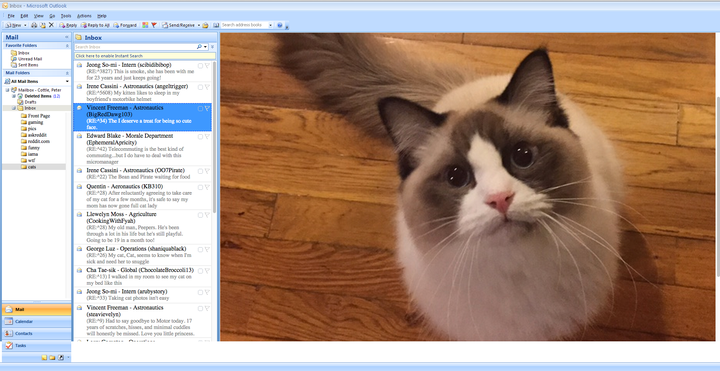Click the red Follow Up flag icon
This screenshot has width=720, height=371.
154,25
